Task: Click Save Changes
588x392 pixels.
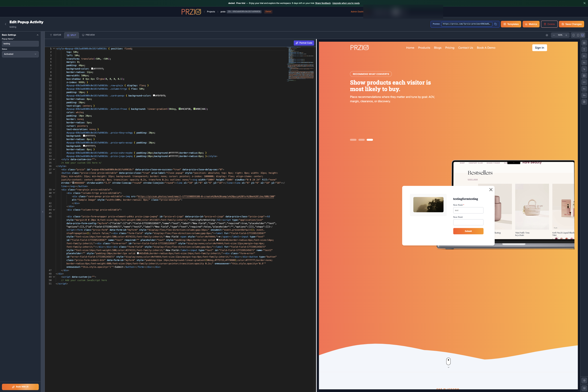Action: click(x=571, y=24)
